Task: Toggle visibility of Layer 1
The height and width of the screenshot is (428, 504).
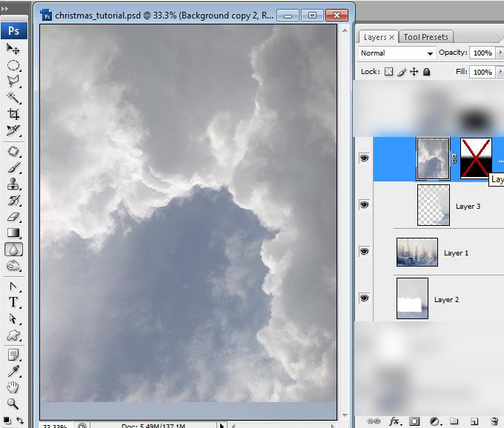Action: (x=364, y=251)
